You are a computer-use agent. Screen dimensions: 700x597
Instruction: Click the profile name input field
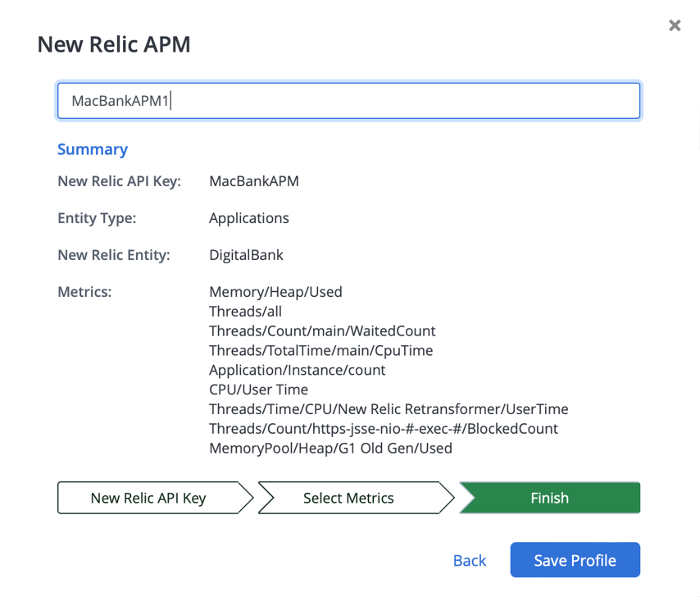(x=348, y=101)
